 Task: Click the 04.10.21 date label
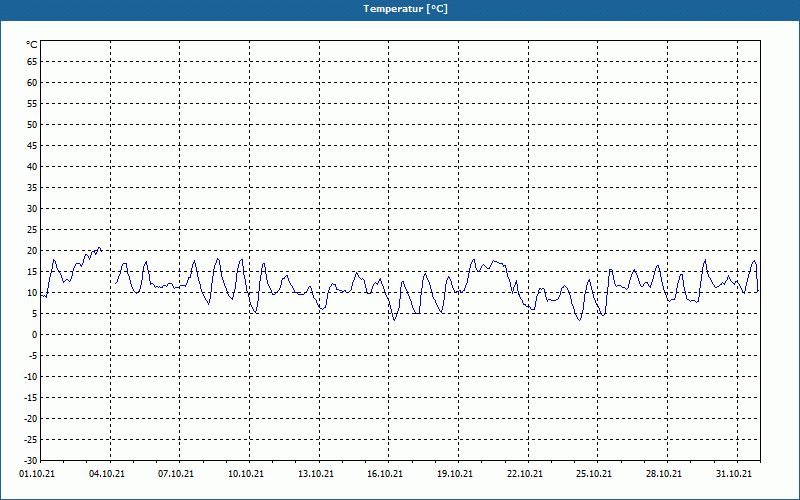coord(107,474)
